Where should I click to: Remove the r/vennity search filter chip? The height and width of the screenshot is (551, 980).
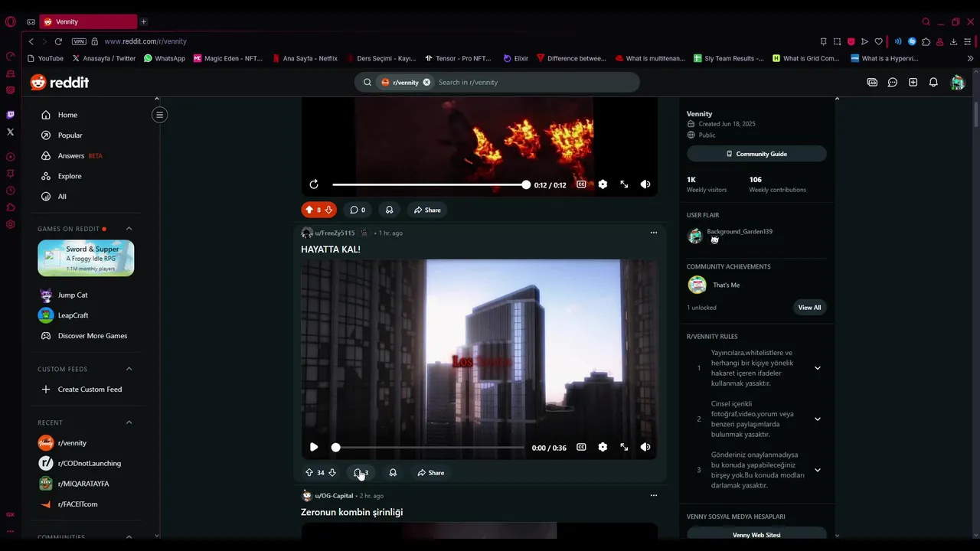coord(426,82)
